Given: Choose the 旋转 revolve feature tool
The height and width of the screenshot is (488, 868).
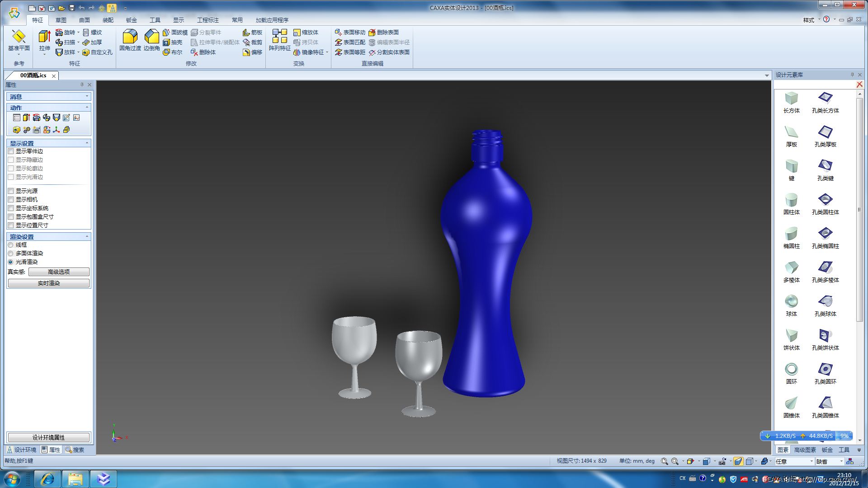Looking at the screenshot, I should pyautogui.click(x=65, y=33).
